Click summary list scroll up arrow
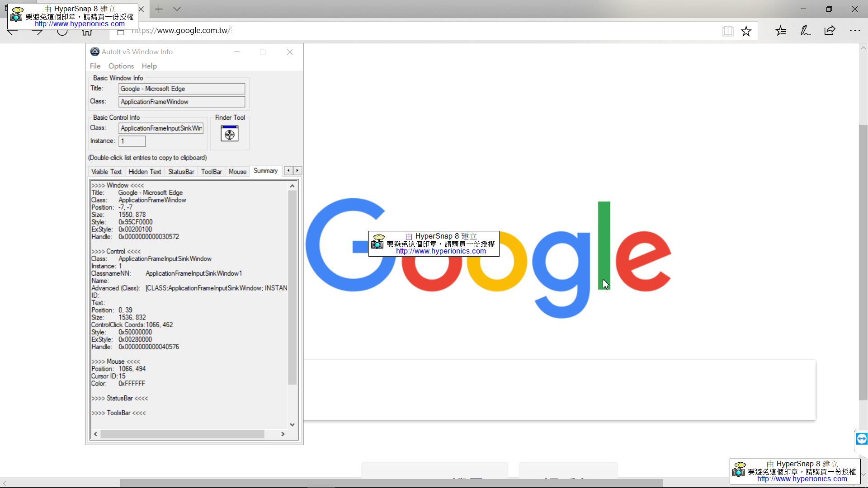 point(292,186)
